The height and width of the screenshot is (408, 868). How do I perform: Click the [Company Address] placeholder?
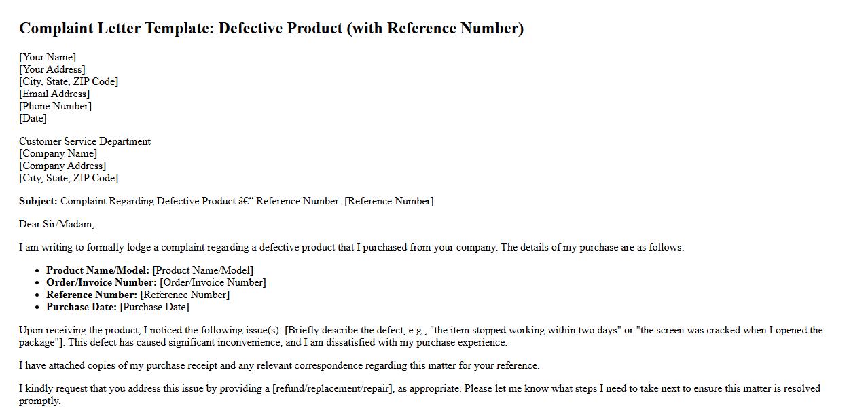click(x=62, y=166)
